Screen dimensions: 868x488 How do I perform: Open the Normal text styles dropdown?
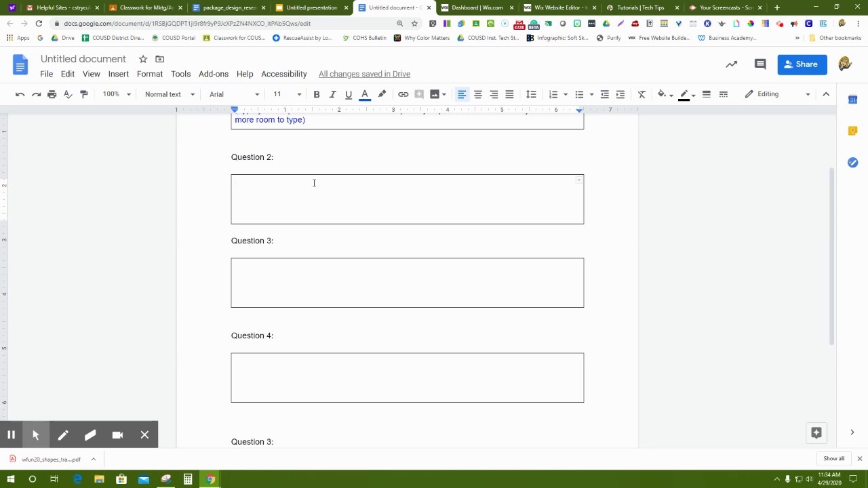(167, 94)
